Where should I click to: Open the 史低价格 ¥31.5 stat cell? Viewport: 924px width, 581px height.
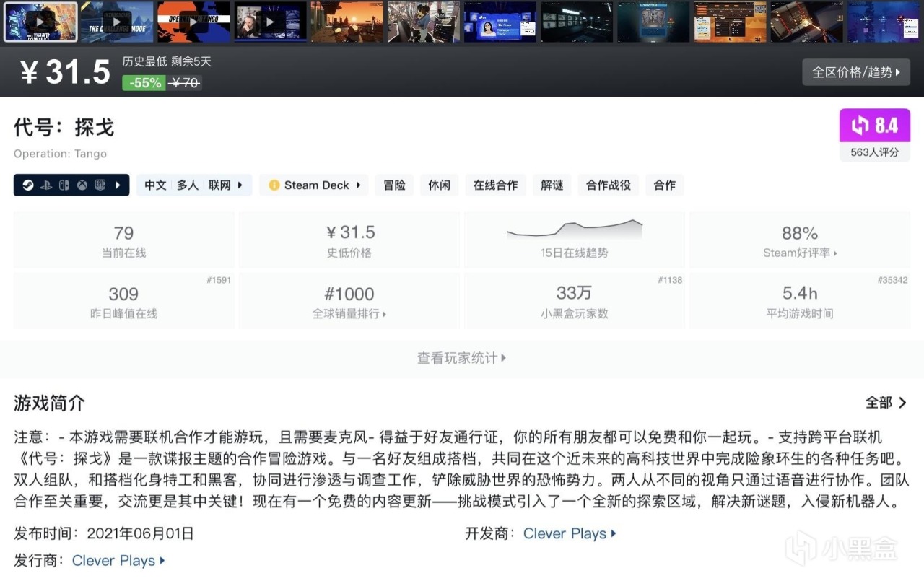tap(349, 241)
